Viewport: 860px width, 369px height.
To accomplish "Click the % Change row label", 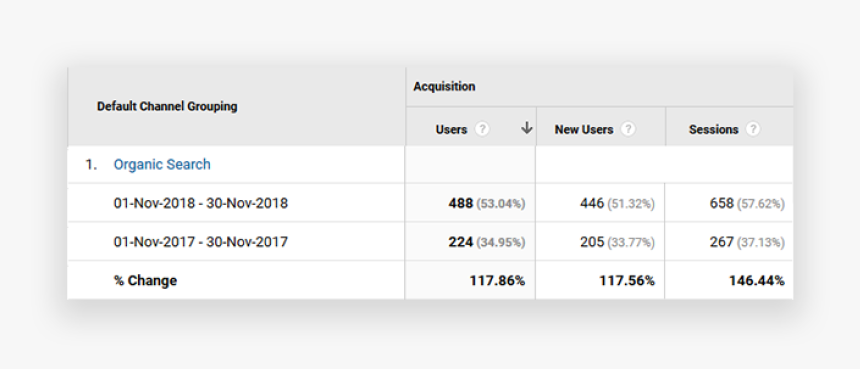I will click(145, 281).
